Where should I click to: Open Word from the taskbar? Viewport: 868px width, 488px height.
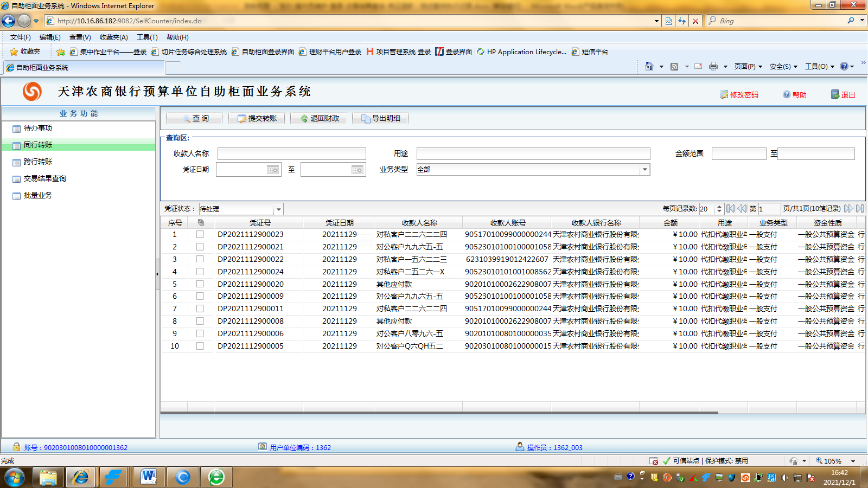[x=148, y=477]
